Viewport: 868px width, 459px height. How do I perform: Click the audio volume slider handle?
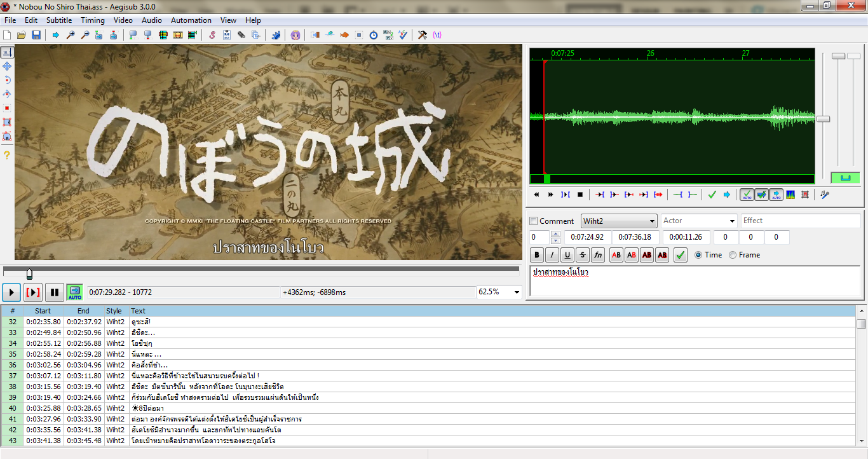(854, 56)
